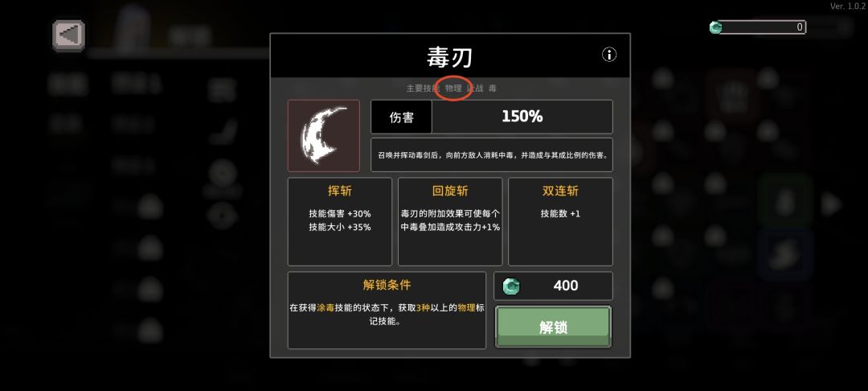Tap the back arrow button
The width and height of the screenshot is (868, 391).
68,35
